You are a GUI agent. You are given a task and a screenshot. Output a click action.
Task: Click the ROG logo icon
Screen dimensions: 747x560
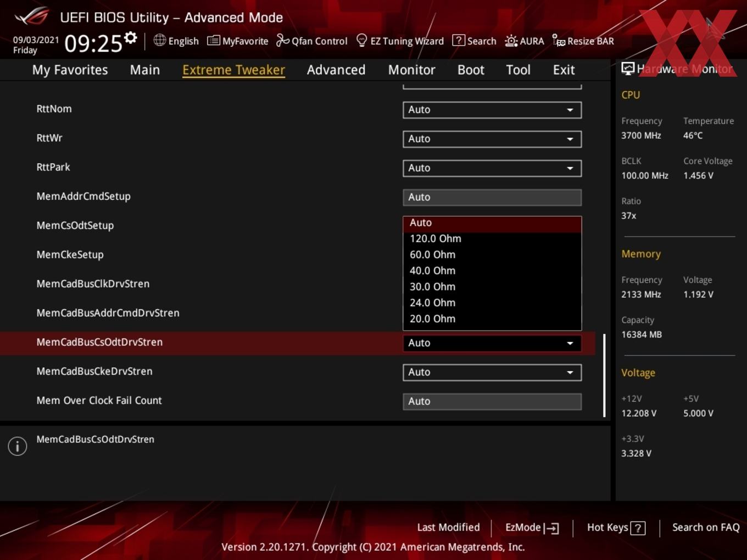coord(32,16)
